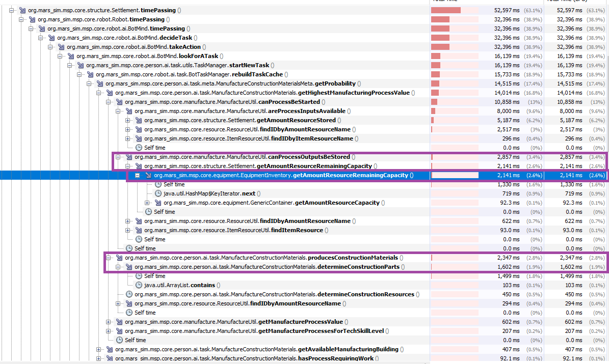The height and width of the screenshot is (364, 609).
Task: Click method icon of Settlement.timePassing row
Action: pos(22,10)
